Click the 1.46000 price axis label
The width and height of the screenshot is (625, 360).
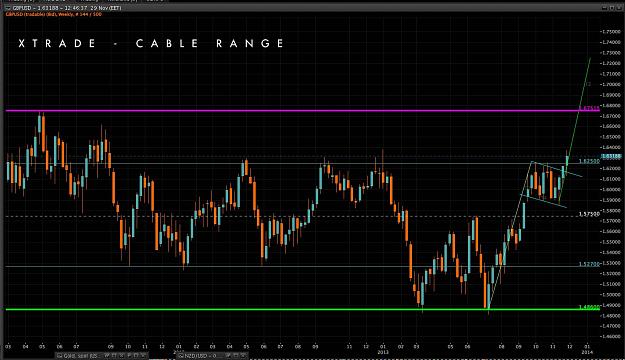(x=612, y=336)
